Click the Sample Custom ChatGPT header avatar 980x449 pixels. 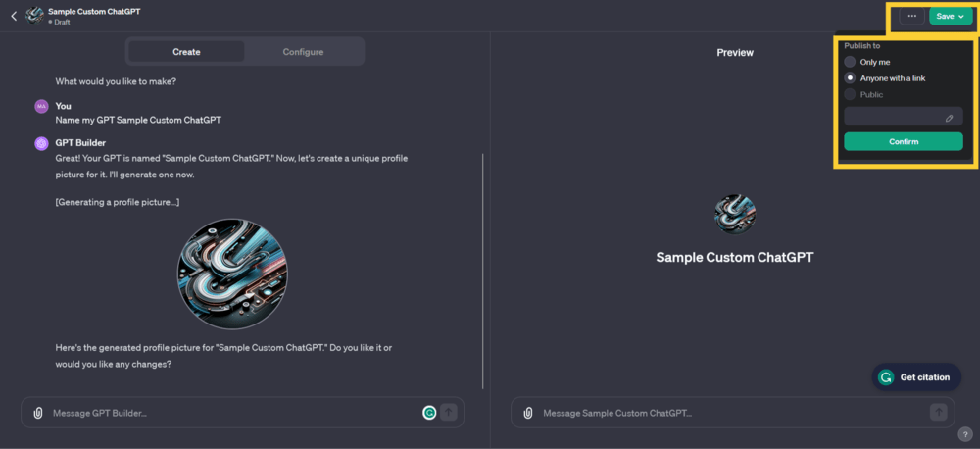point(34,16)
